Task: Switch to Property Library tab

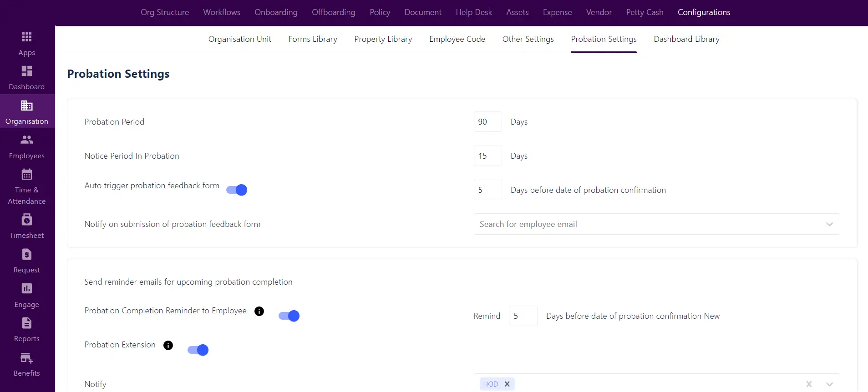Action: 383,39
